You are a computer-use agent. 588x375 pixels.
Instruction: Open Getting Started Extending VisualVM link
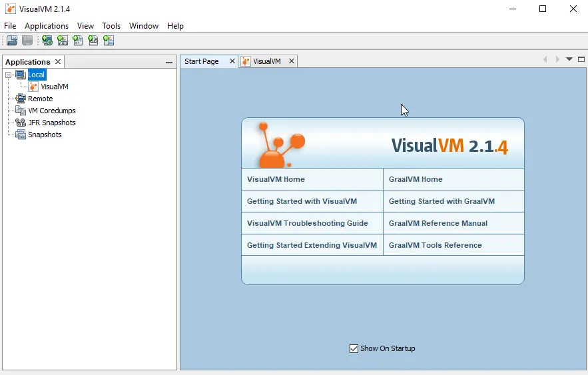pyautogui.click(x=312, y=245)
